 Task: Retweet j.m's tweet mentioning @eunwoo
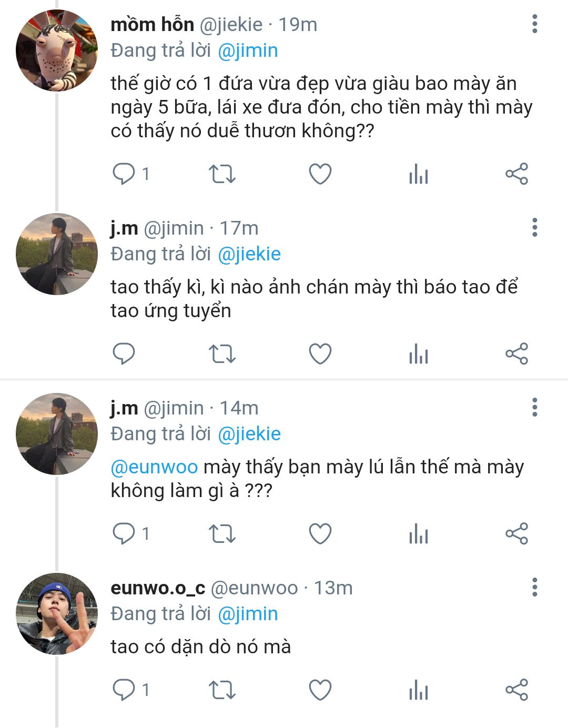click(x=222, y=534)
